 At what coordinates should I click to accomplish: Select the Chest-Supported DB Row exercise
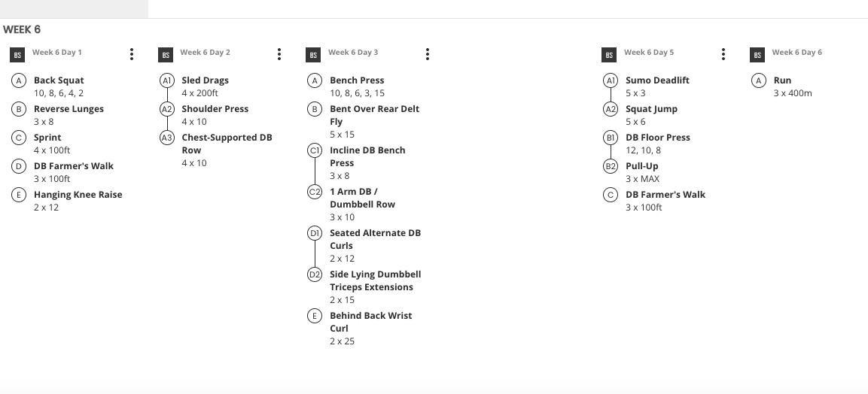pyautogui.click(x=227, y=144)
